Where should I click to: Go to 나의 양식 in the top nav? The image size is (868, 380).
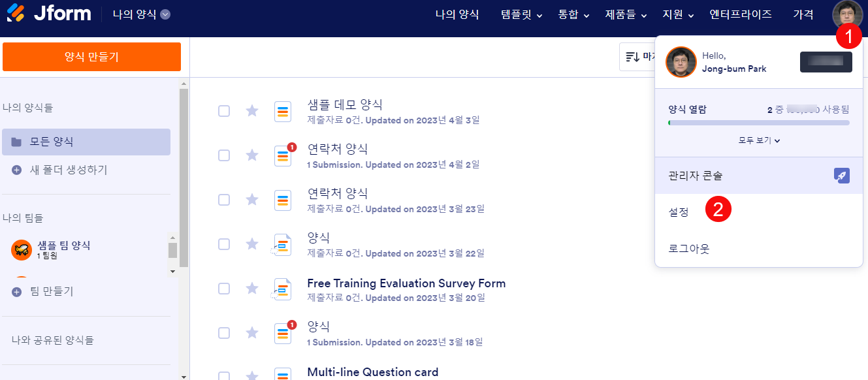click(457, 14)
